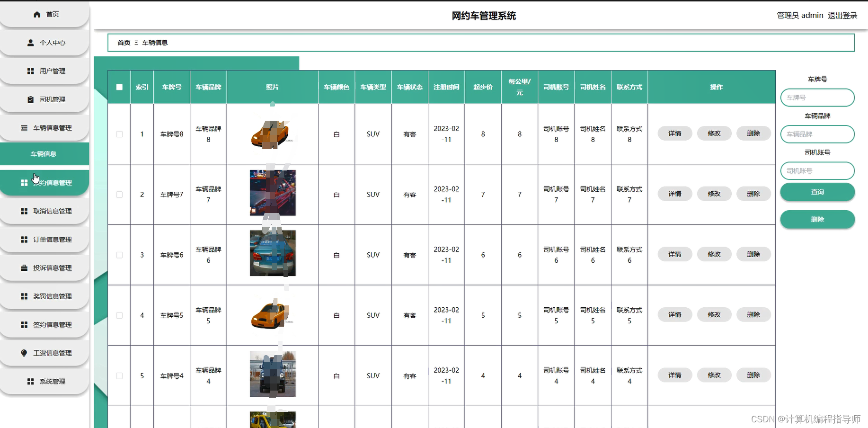Click the bulb icon beside 工资信息管理
Screen dimensions: 868x428
24,353
